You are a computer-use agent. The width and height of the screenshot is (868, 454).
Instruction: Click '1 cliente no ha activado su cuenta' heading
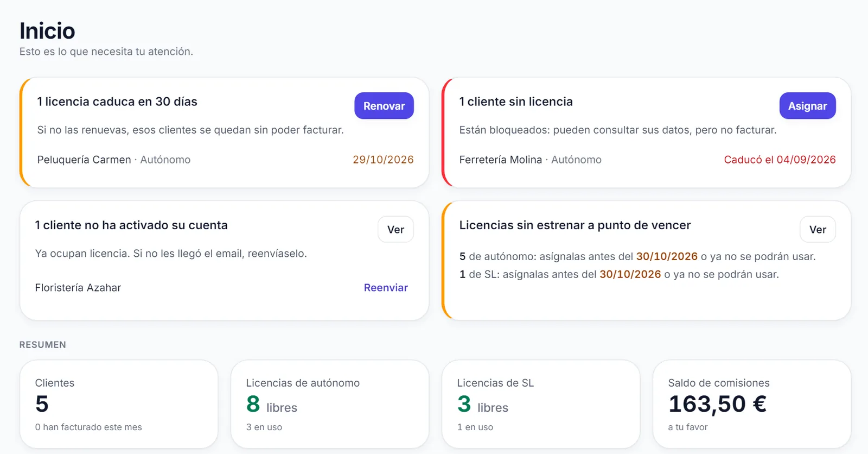(x=131, y=225)
